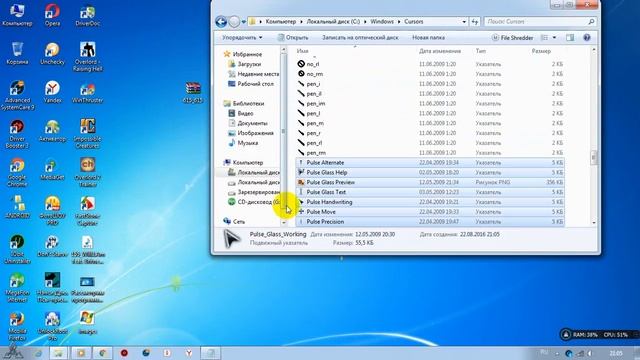640x360 pixels.
Task: Click Записать на оптический диск button
Action: pos(360,38)
